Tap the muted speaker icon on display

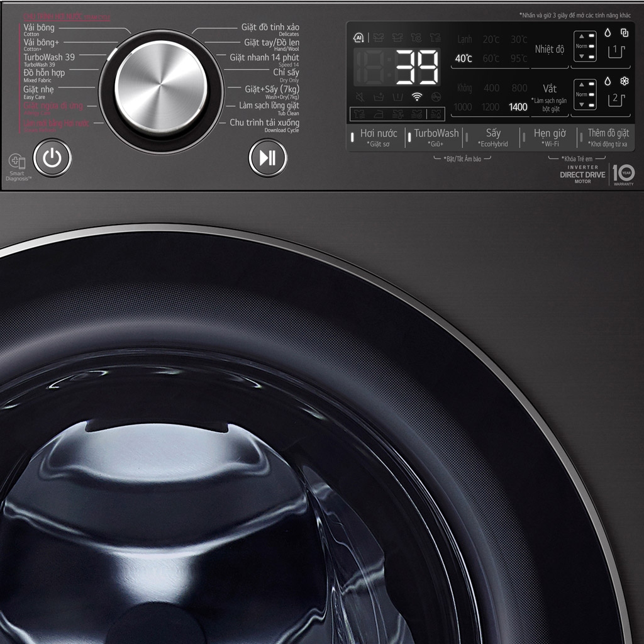pyautogui.click(x=360, y=96)
